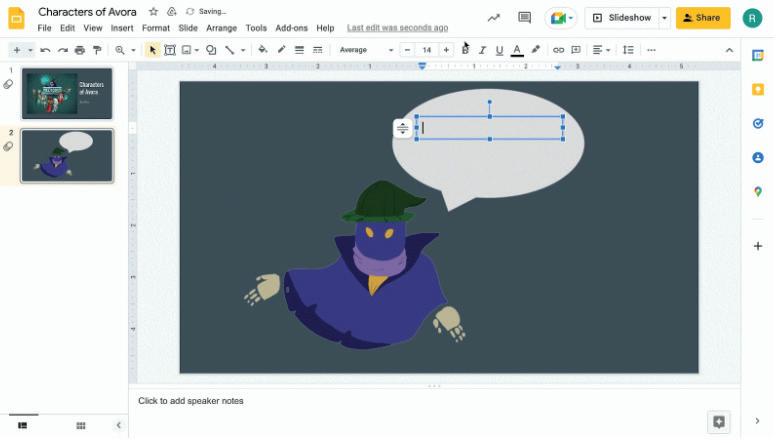Click the font size 14 field
This screenshot has width=779, height=443.
tap(427, 50)
